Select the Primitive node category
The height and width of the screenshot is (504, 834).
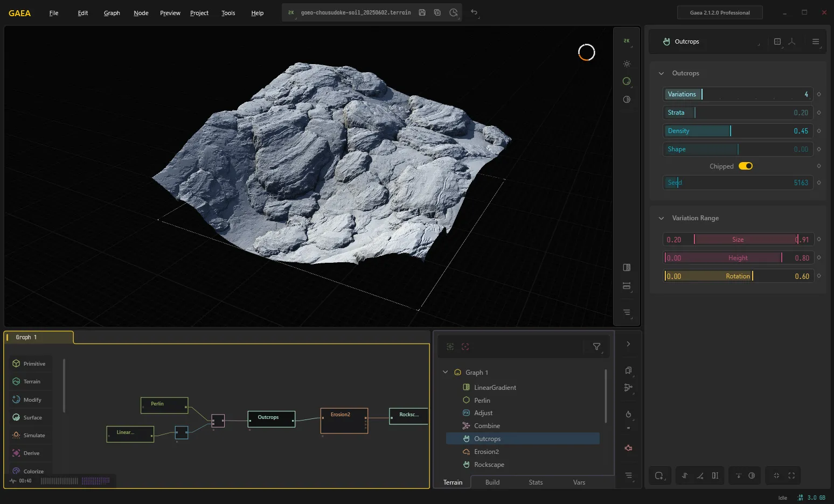pyautogui.click(x=31, y=363)
